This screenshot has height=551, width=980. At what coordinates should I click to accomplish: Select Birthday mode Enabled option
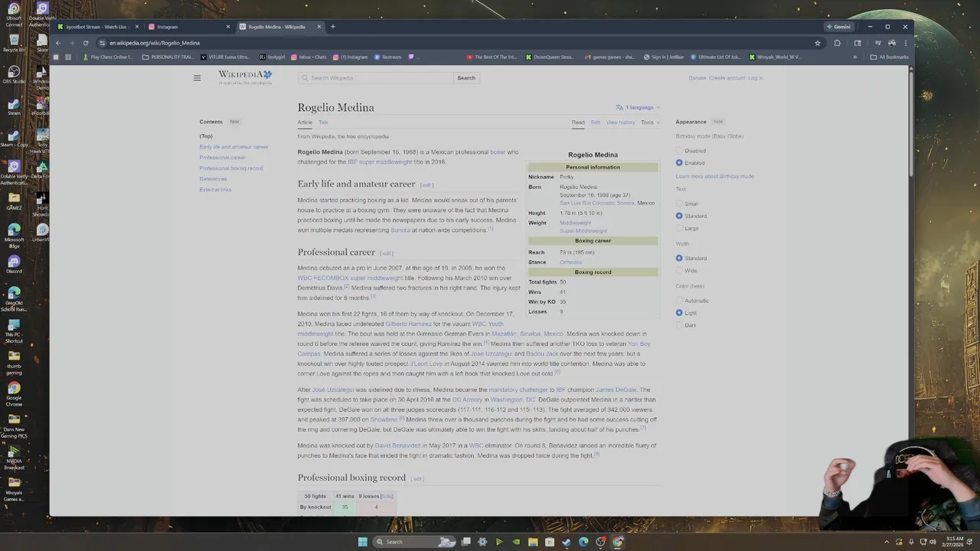click(679, 163)
